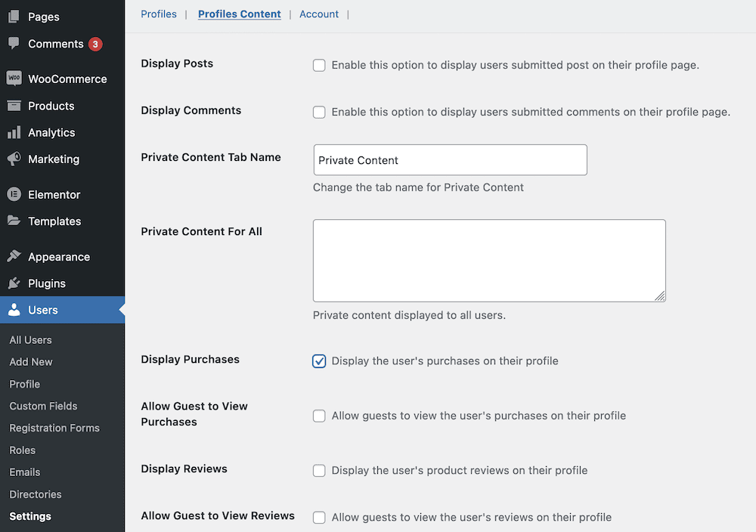Click 'Display the user's product reviews' description
Image resolution: width=756 pixels, height=532 pixels.
click(x=460, y=470)
